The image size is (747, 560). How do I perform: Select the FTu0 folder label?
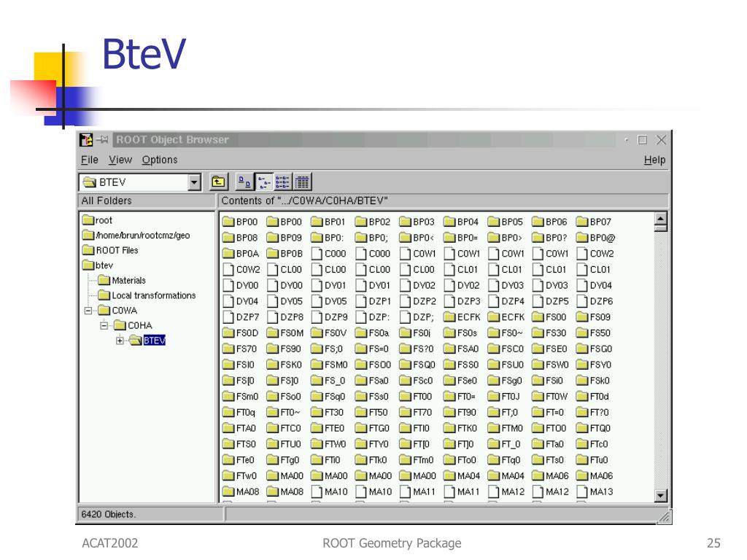[x=600, y=461]
